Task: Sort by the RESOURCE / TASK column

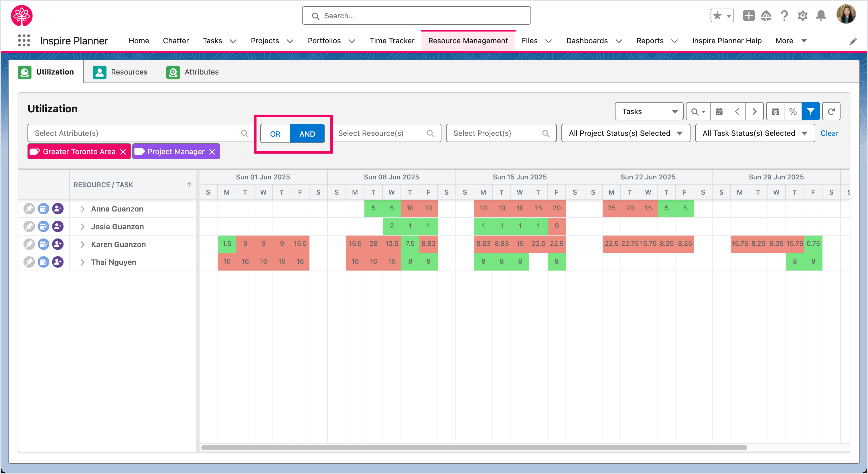Action: coord(133,185)
